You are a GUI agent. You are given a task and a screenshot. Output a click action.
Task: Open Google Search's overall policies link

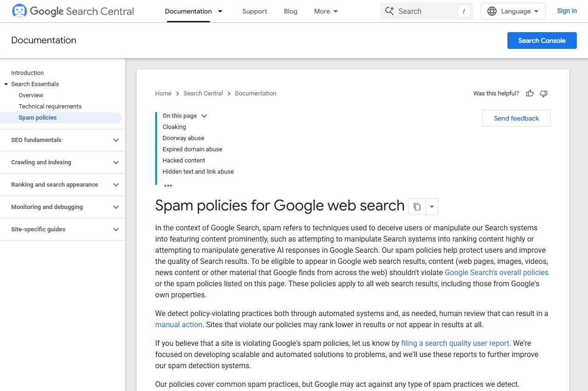[496, 273]
